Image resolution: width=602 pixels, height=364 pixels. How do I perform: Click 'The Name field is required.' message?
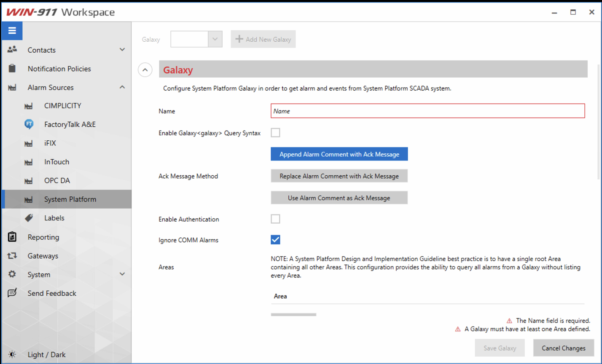pyautogui.click(x=553, y=321)
